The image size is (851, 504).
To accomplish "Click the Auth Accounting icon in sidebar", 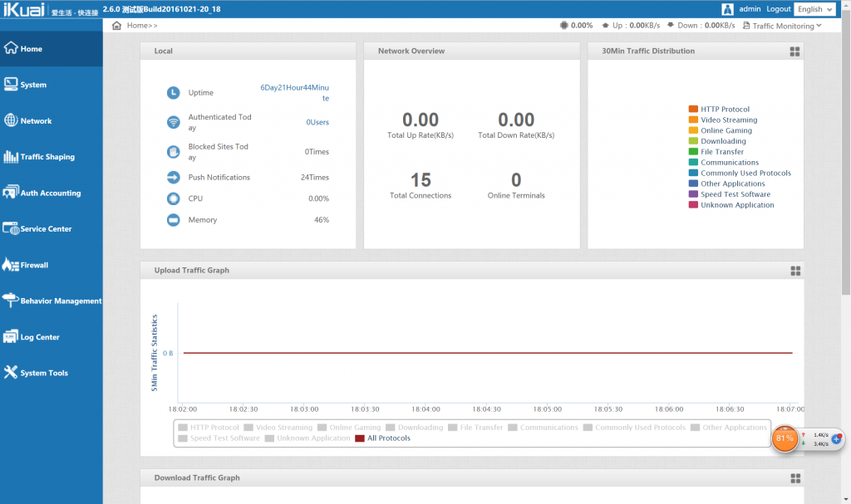I will tap(11, 192).
